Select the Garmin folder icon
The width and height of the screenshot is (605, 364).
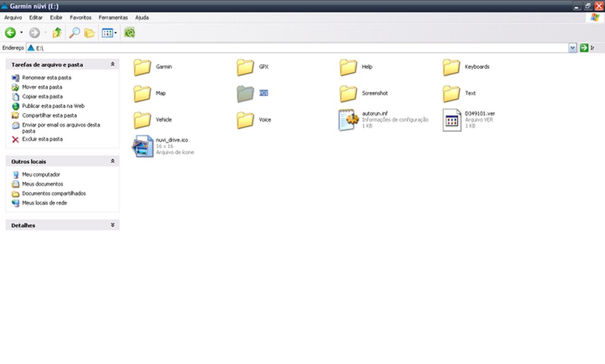143,67
